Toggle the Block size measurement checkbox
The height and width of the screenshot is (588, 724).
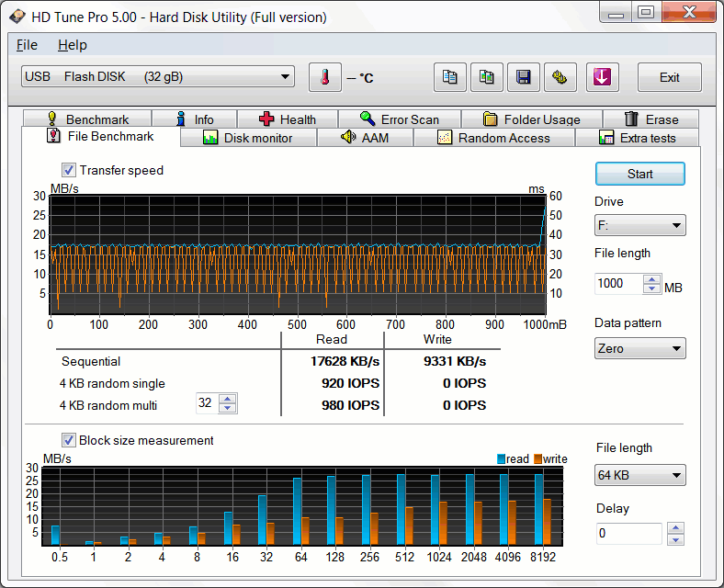tap(69, 440)
